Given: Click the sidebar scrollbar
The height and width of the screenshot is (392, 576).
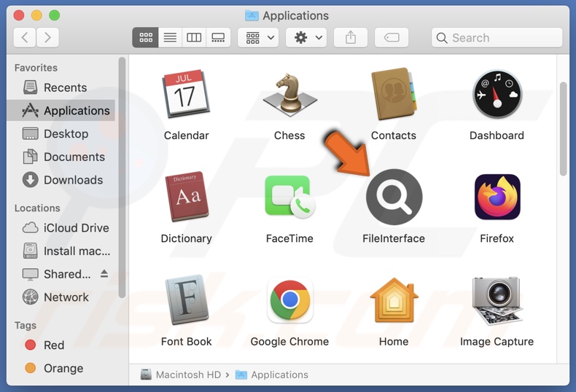Looking at the screenshot, I should [122, 177].
